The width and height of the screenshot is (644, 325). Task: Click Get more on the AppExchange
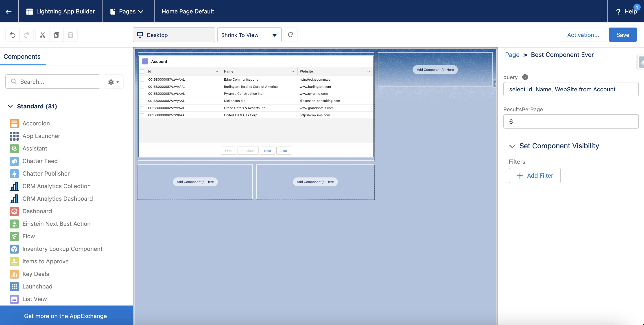pos(66,316)
